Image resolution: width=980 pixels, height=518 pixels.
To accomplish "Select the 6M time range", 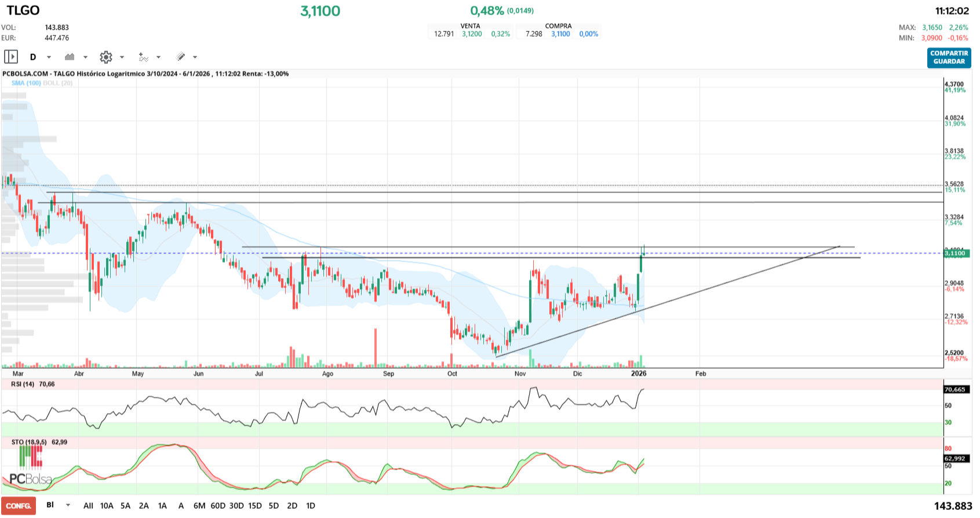I will [x=199, y=506].
